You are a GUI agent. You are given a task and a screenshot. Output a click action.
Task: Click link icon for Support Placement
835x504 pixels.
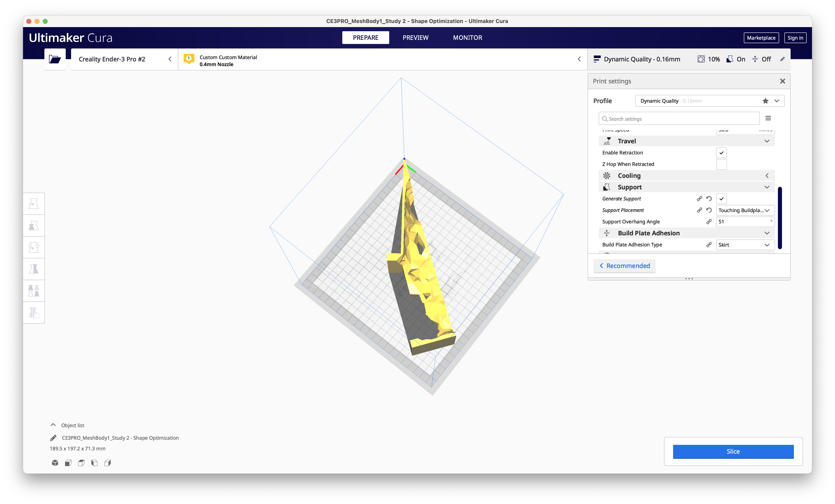[x=699, y=210]
